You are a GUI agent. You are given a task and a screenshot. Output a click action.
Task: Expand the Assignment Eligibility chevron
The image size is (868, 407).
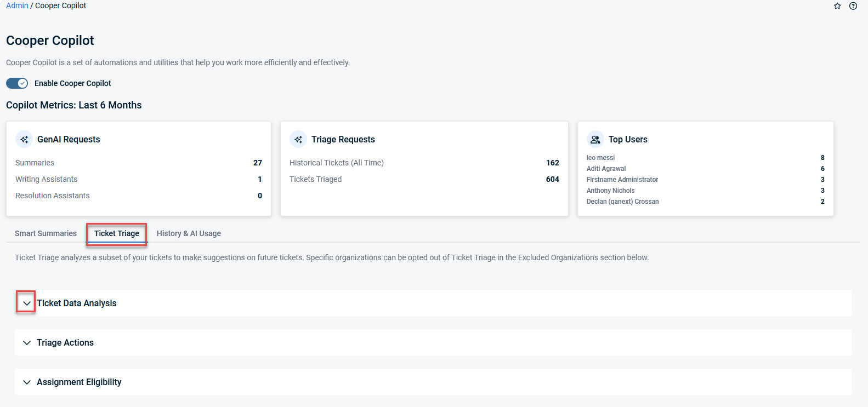click(x=26, y=382)
